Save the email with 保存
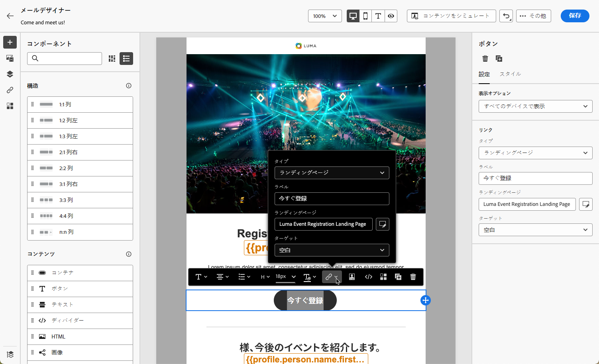The height and width of the screenshot is (364, 599). 575,16
